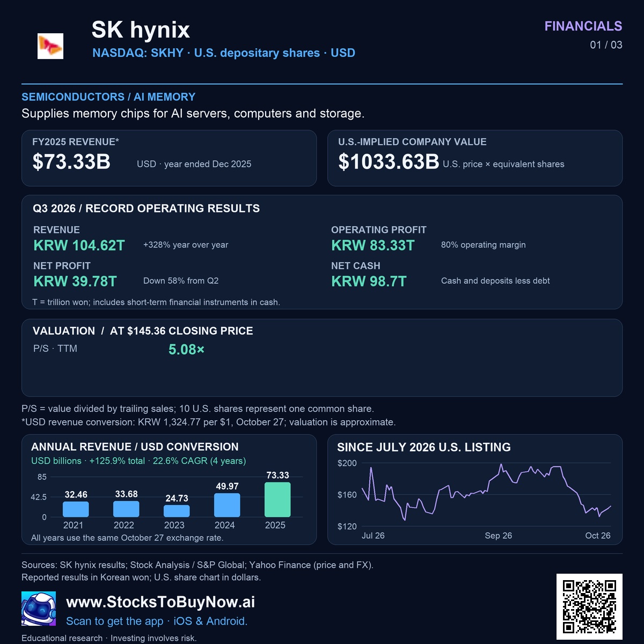Click the 24.73 bar value label
The height and width of the screenshot is (644, 644).
click(177, 499)
